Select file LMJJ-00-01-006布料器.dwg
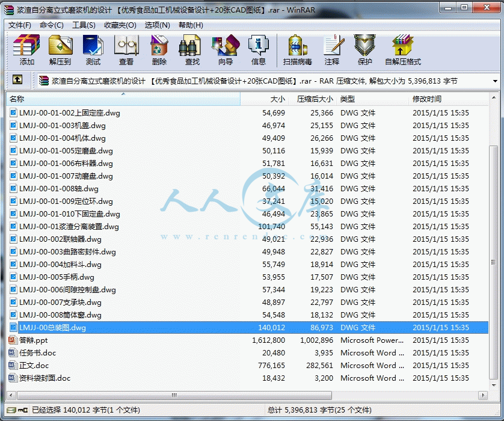The image size is (504, 421). [66, 163]
